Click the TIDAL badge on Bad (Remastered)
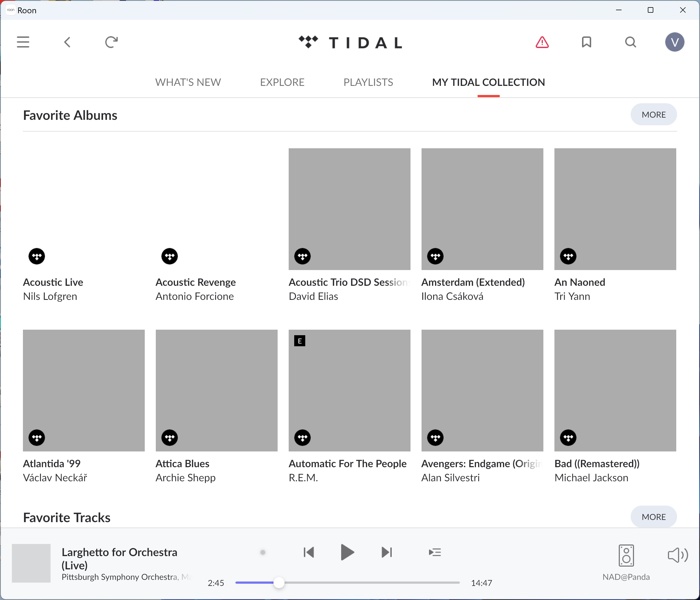Image resolution: width=700 pixels, height=600 pixels. 568,438
